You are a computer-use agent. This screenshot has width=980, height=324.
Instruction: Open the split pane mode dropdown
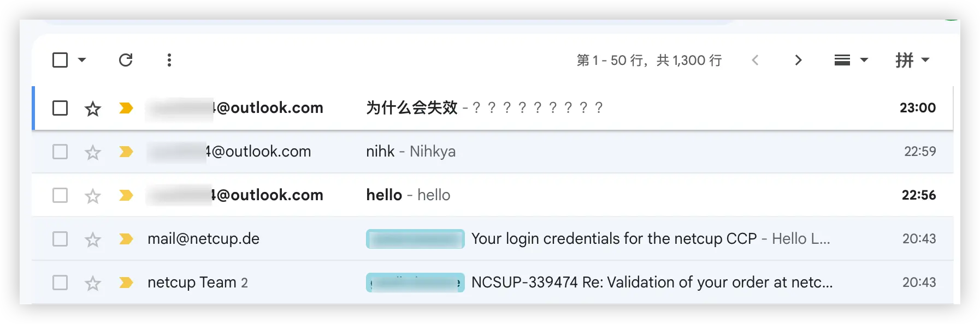851,60
